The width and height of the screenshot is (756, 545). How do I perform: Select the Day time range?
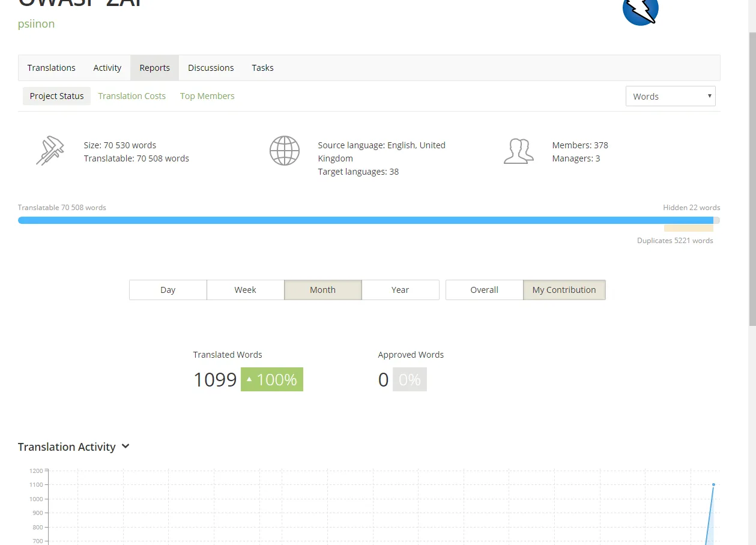[168, 290]
